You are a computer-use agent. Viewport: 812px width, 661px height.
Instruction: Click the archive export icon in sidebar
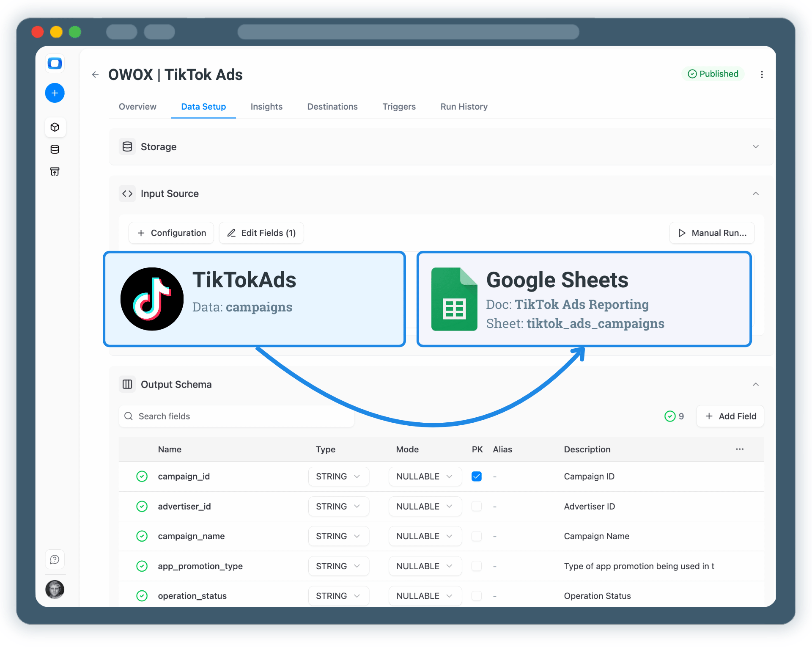55,171
